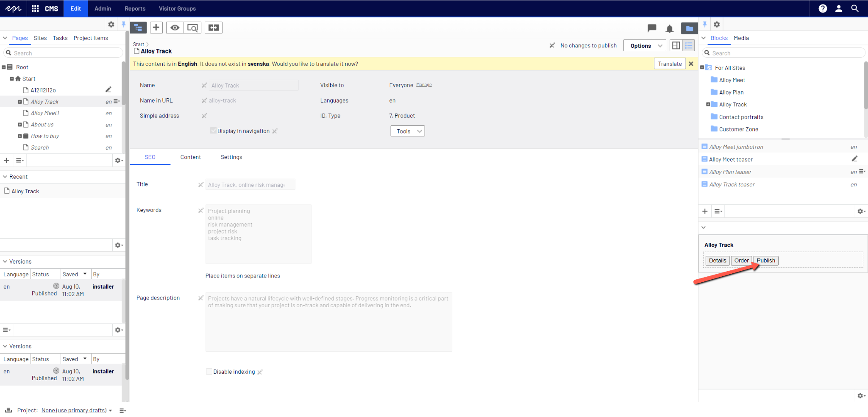Screen dimensions: 868x417
Task: Switch to on-page editing view
Action: (x=676, y=45)
